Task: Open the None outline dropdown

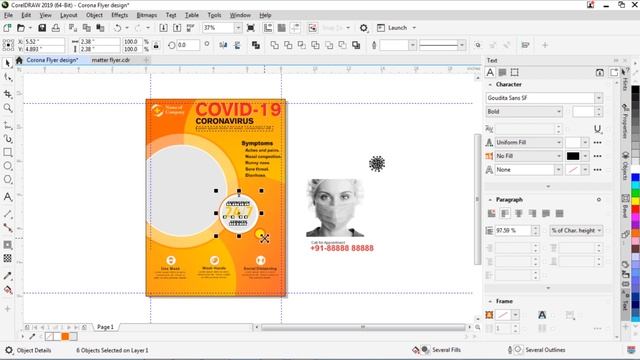Action: tap(559, 169)
